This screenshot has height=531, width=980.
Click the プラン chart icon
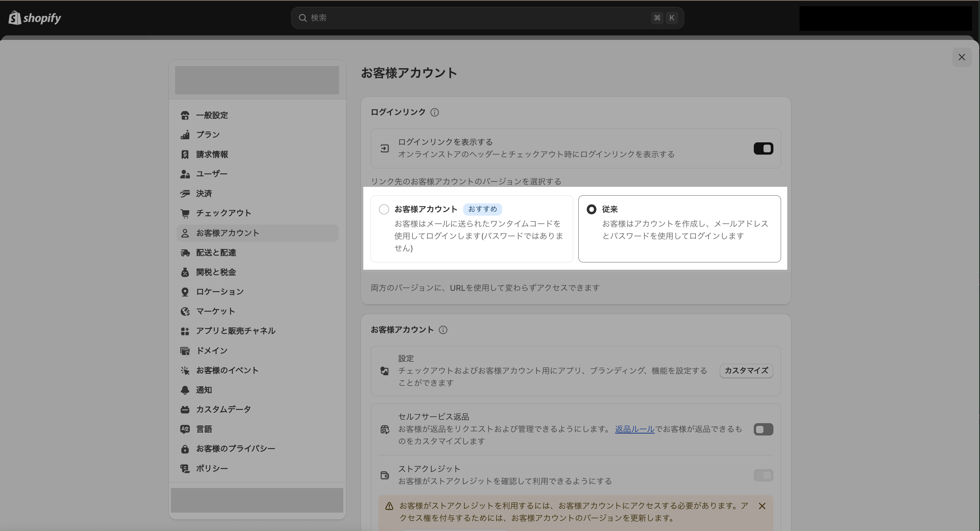185,135
